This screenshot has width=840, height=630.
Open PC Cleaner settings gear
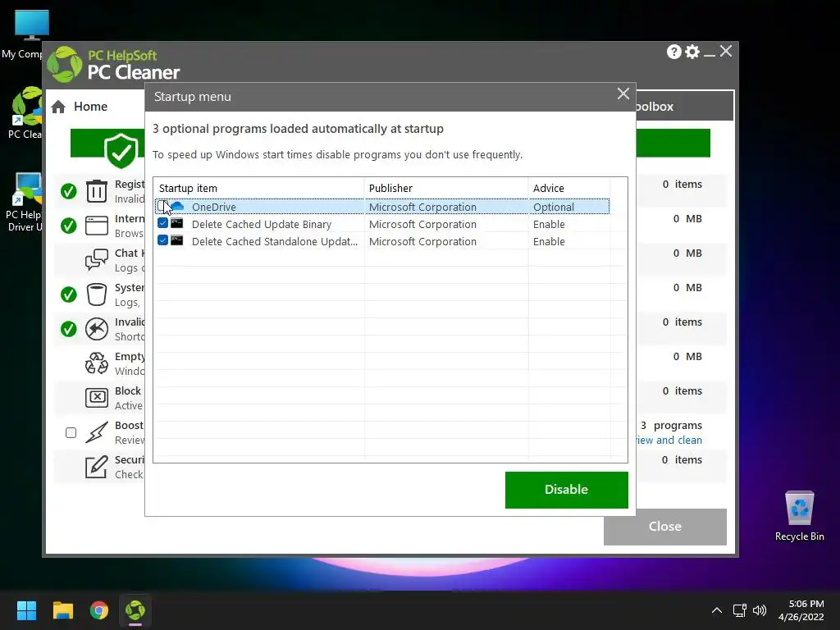tap(692, 52)
